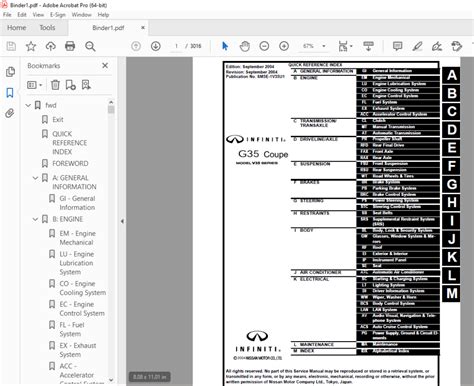
Task: Click the page number input field
Action: click(x=176, y=46)
